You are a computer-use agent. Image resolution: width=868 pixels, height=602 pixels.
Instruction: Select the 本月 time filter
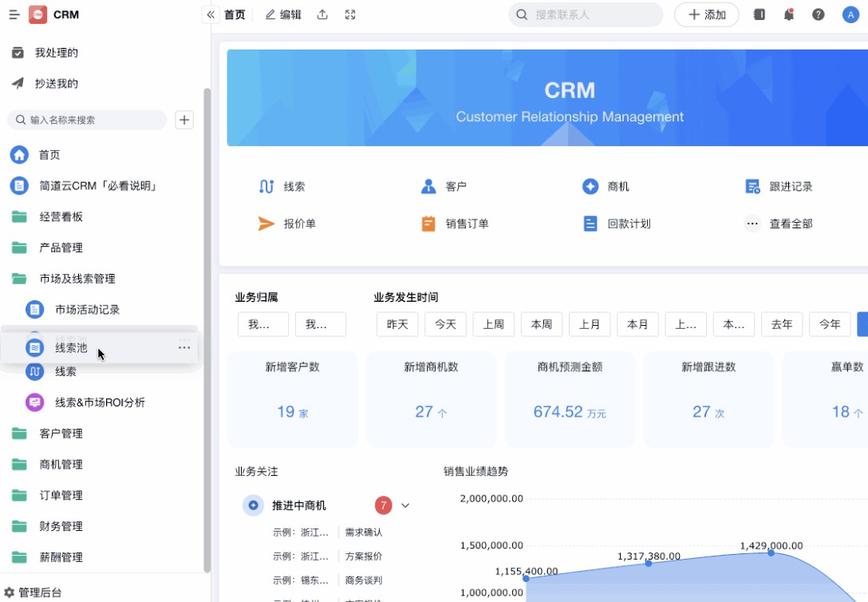[637, 324]
